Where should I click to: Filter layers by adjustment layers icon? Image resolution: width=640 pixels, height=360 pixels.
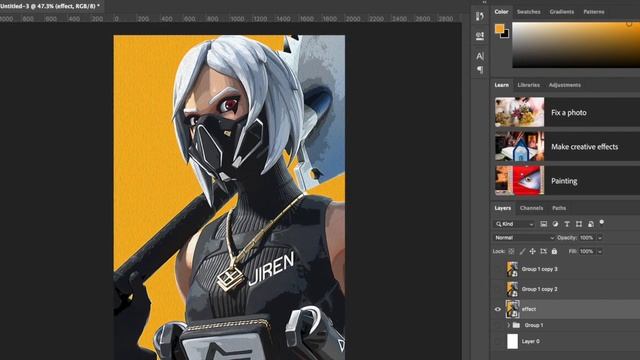pos(555,224)
